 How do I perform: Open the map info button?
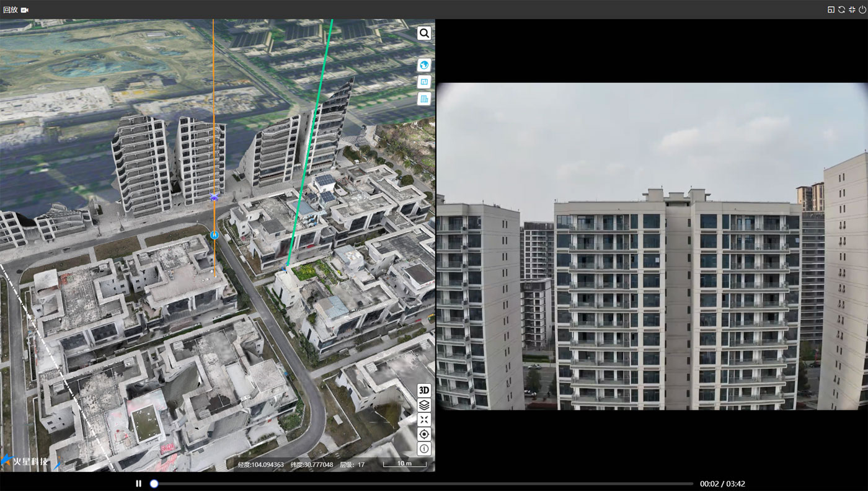point(424,449)
